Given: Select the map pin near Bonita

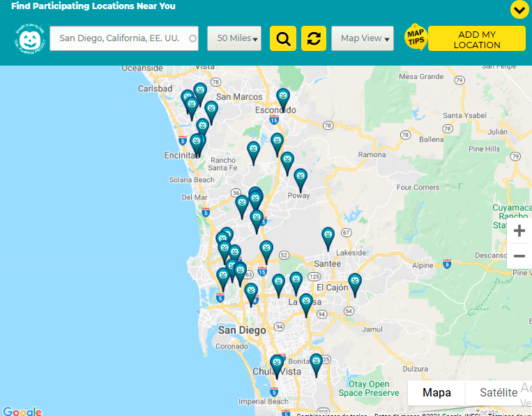Looking at the screenshot, I should pos(316,362).
